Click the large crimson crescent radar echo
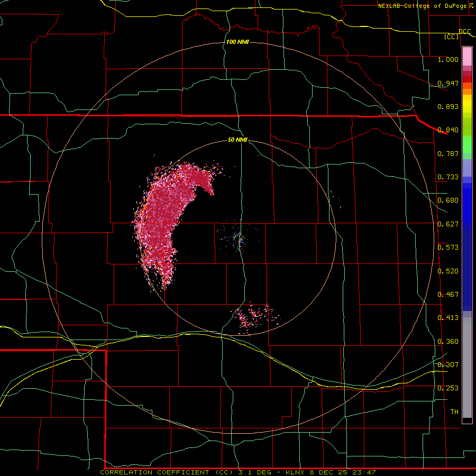The image size is (476, 476). pos(161,218)
